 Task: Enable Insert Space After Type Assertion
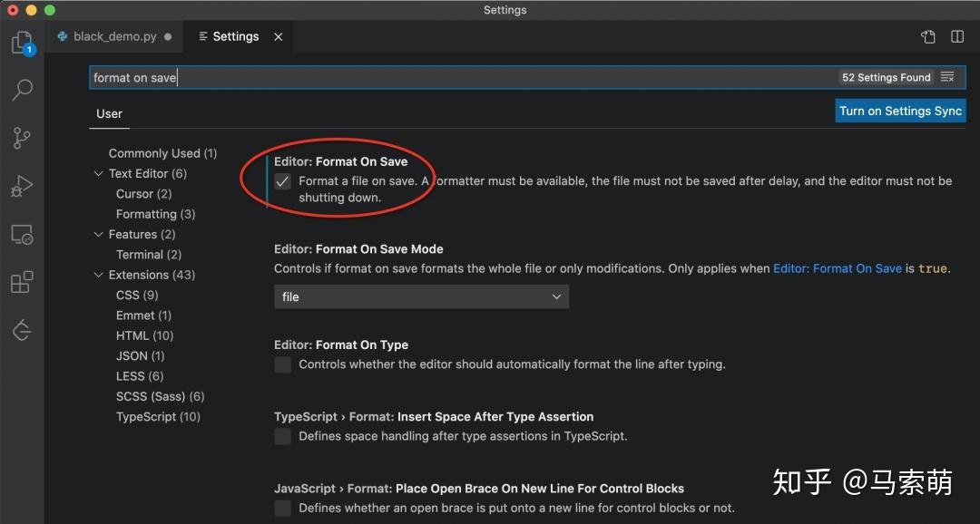[x=283, y=436]
